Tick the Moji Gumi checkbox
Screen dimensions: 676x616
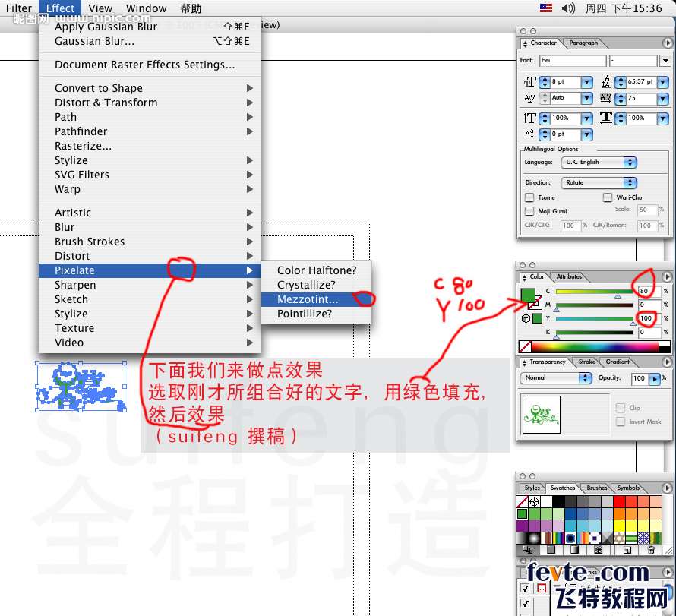(529, 211)
